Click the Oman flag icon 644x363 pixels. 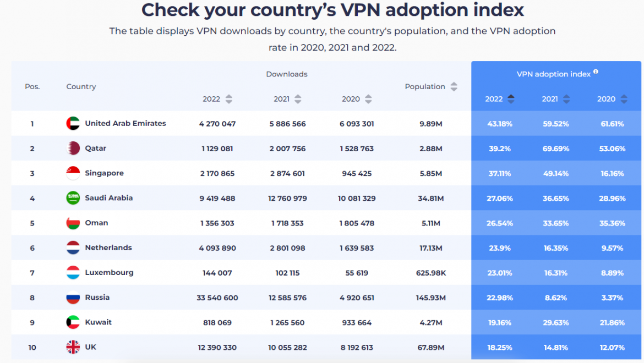coord(73,223)
